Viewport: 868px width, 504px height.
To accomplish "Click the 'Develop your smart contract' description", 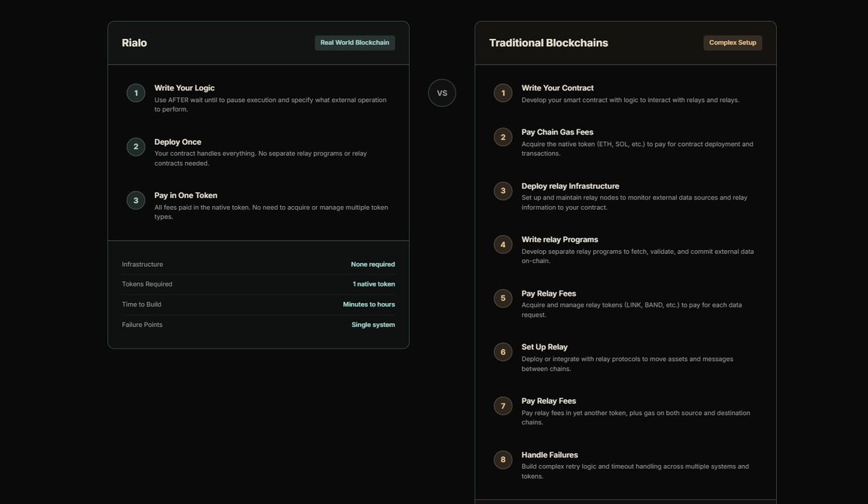I will coord(631,100).
